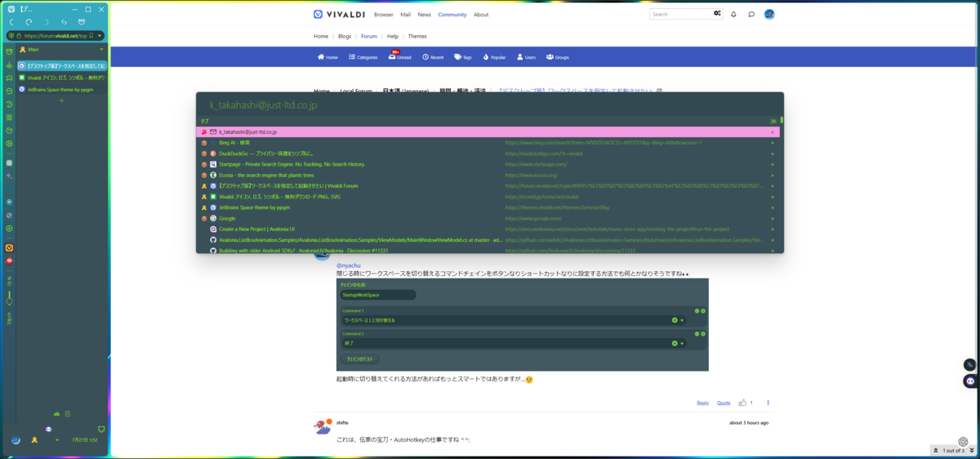Adjust the vertical zoom slider in sidebar
980x459 pixels.
pos(9,298)
